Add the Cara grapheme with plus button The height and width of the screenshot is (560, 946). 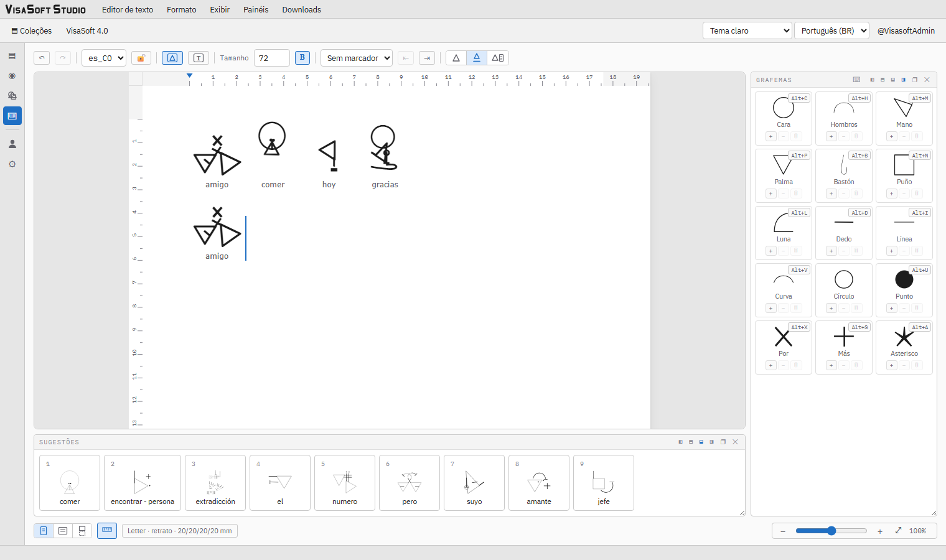point(770,136)
